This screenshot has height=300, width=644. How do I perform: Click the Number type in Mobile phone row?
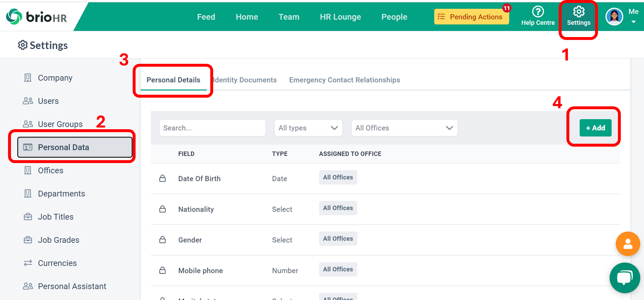point(285,271)
